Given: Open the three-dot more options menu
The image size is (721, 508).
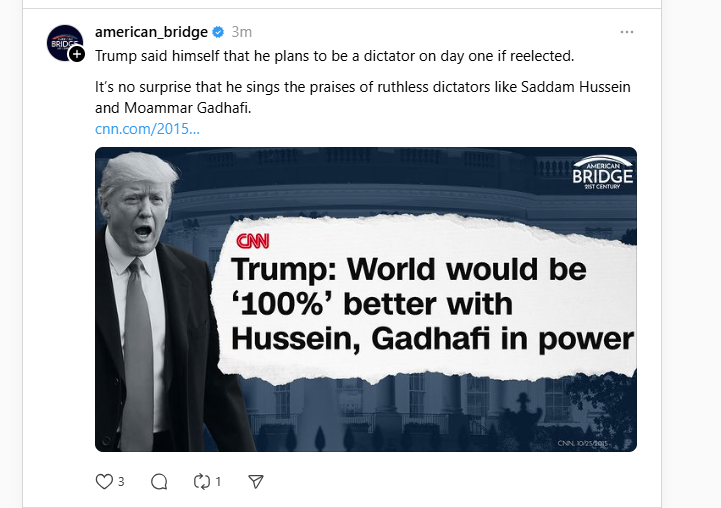Looking at the screenshot, I should coord(627,32).
